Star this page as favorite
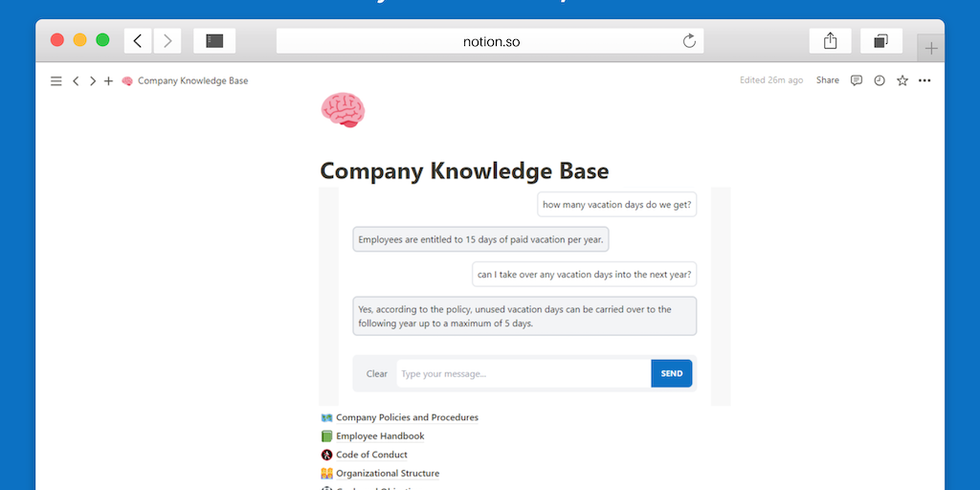 [x=902, y=80]
